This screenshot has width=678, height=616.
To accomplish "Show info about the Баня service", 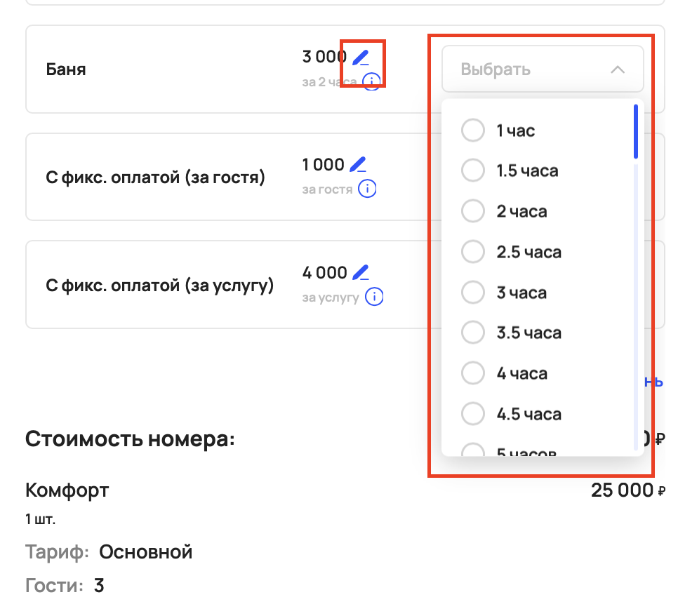I will coord(372,81).
